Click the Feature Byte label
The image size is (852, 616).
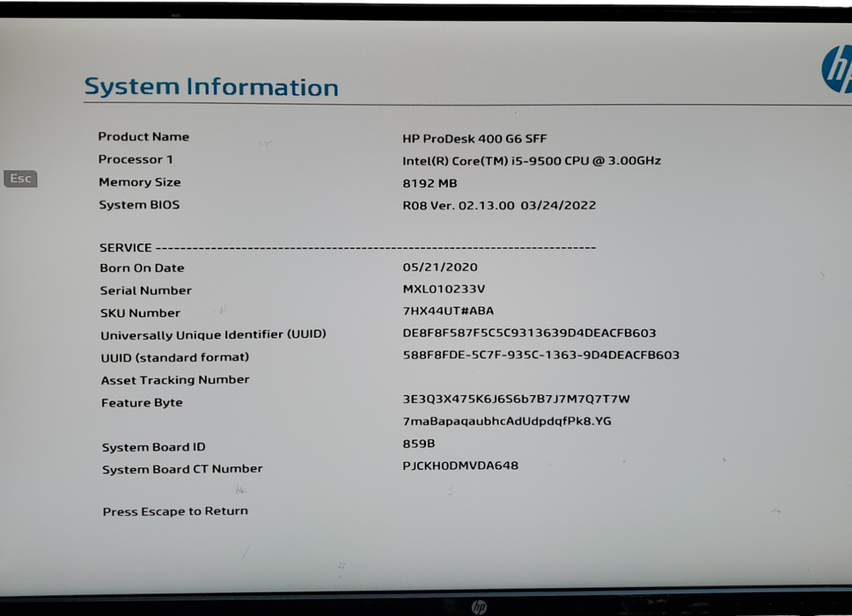(x=142, y=402)
